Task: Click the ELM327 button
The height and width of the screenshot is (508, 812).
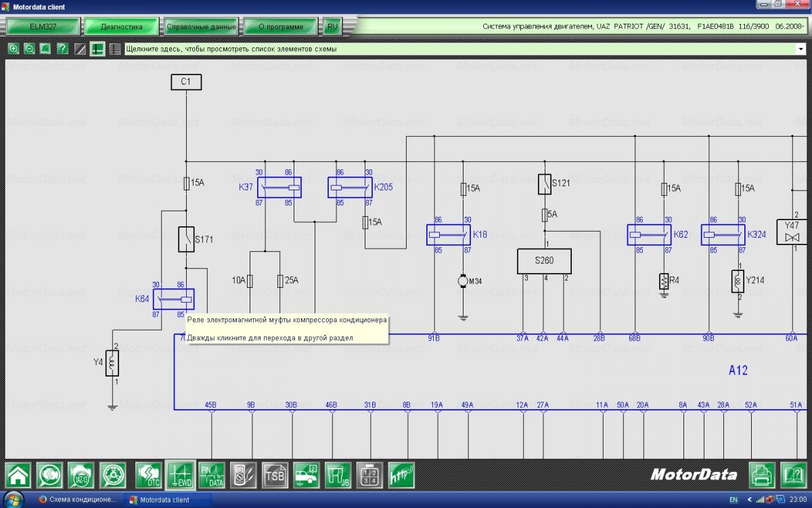Action: (x=42, y=27)
